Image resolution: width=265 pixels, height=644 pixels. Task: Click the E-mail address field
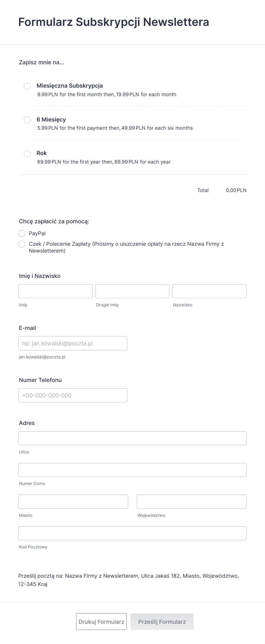(73, 343)
